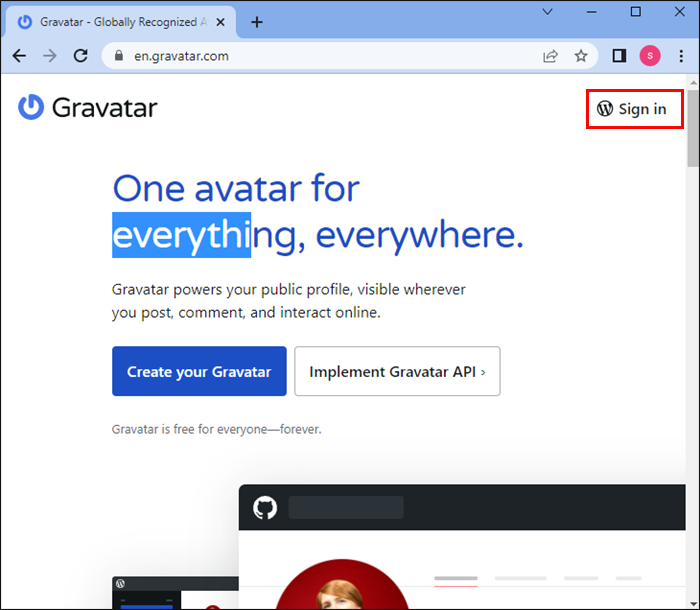Viewport: 700px width, 610px height.
Task: Open the tab search chevron
Action: coord(548,12)
